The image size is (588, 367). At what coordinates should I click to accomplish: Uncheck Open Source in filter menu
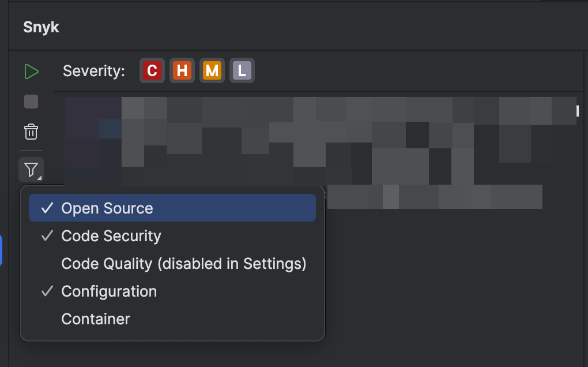click(107, 208)
